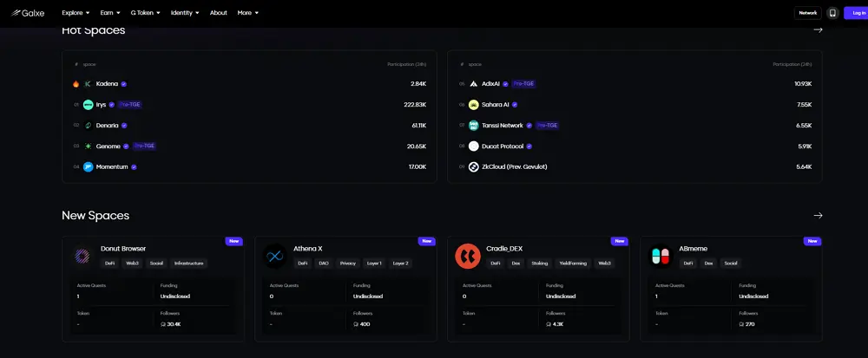
Task: Click the Pre-TGE tag on Irys
Action: pos(129,104)
